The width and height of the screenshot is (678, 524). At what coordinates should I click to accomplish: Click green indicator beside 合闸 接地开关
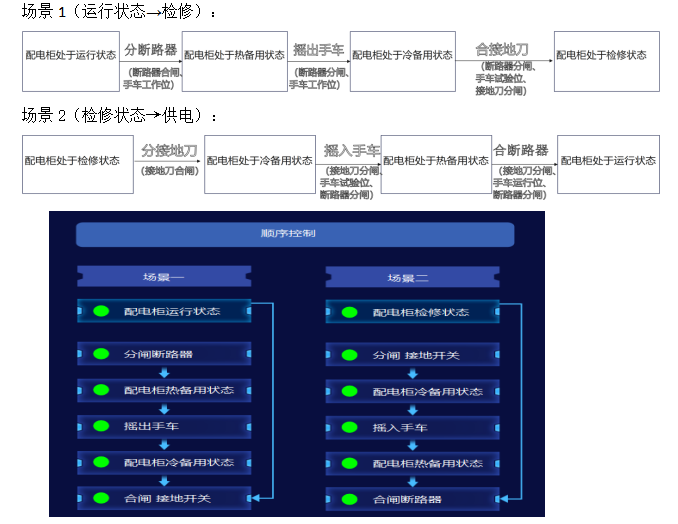click(101, 497)
